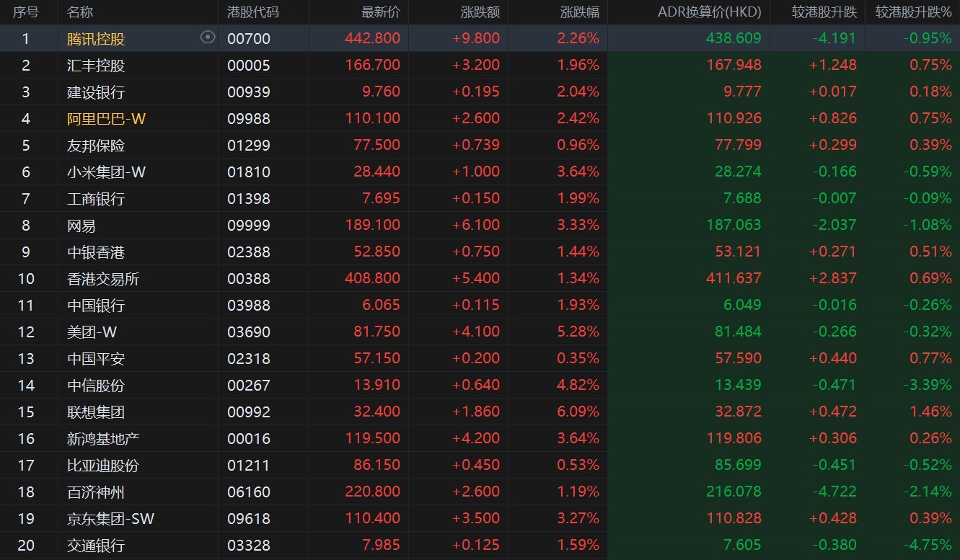960x560 pixels.
Task: Click stock code 06160
Action: click(x=248, y=492)
